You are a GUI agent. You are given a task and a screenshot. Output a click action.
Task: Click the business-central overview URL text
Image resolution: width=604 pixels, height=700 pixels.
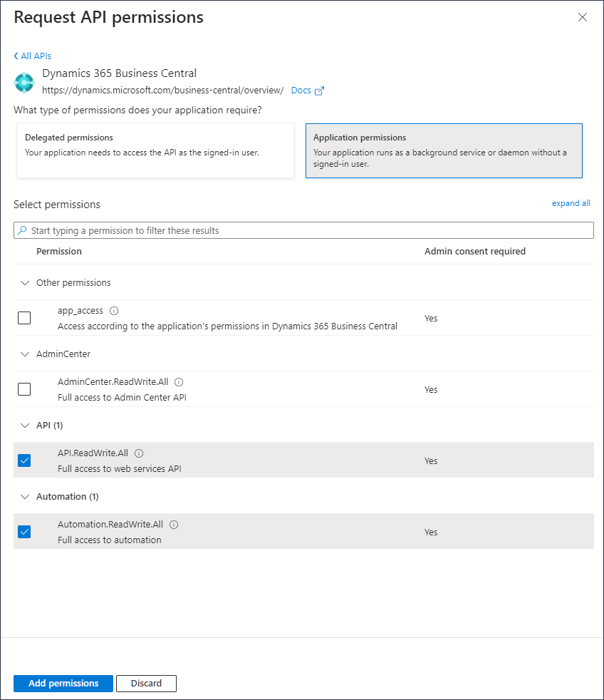click(163, 91)
